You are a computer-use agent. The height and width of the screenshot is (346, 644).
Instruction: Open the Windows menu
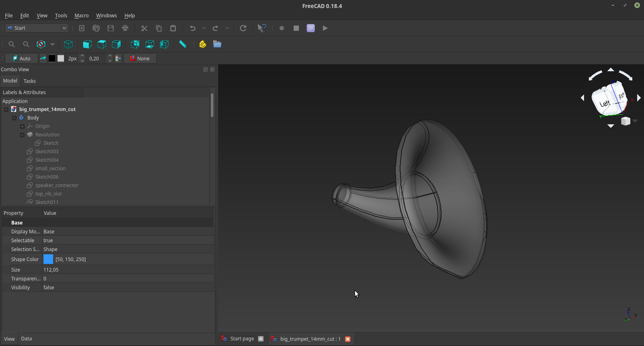point(106,15)
